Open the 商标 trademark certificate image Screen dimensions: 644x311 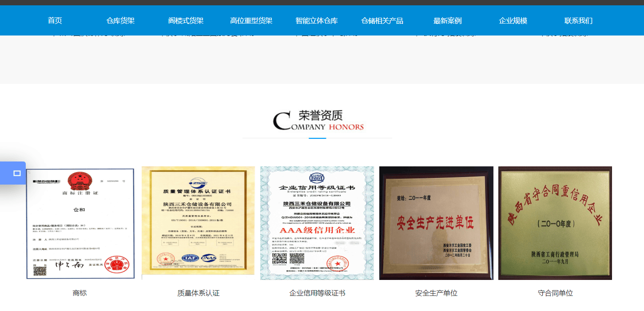tap(80, 223)
